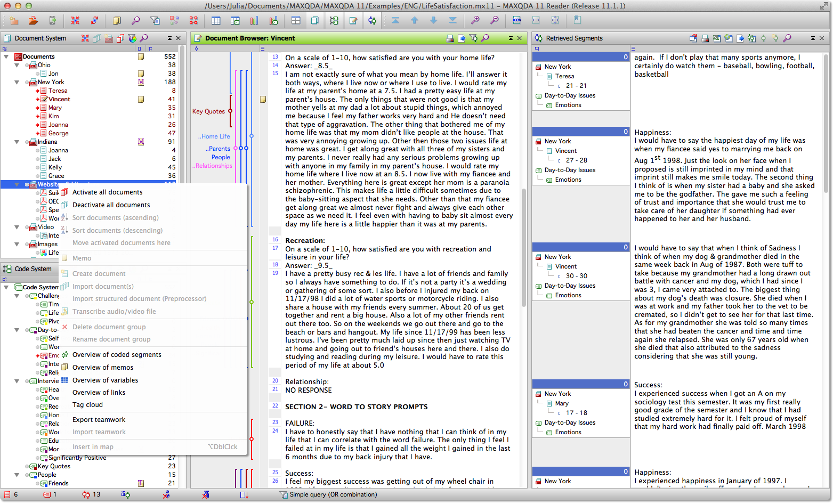Click Teresa 21 - 21 segment source
This screenshot has width=833, height=504.
coord(576,86)
